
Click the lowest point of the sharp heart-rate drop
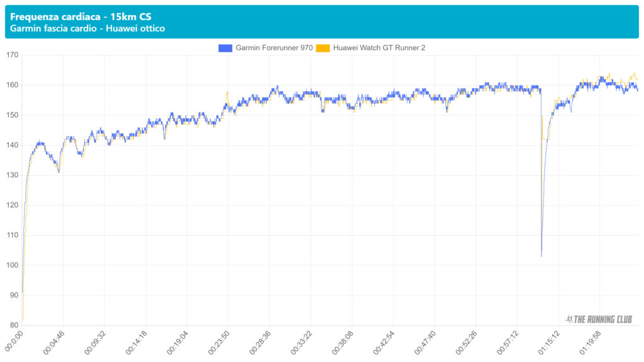[541, 256]
